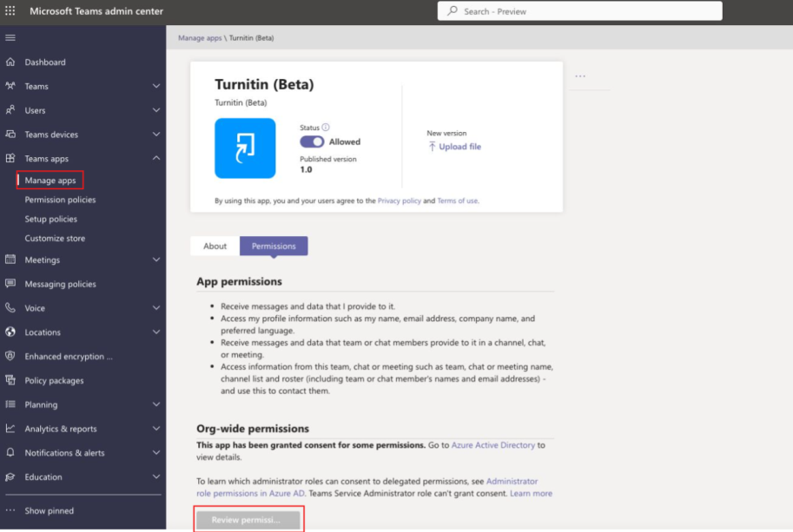The height and width of the screenshot is (532, 793).
Task: Click the Education graduation cap icon
Action: pos(10,476)
